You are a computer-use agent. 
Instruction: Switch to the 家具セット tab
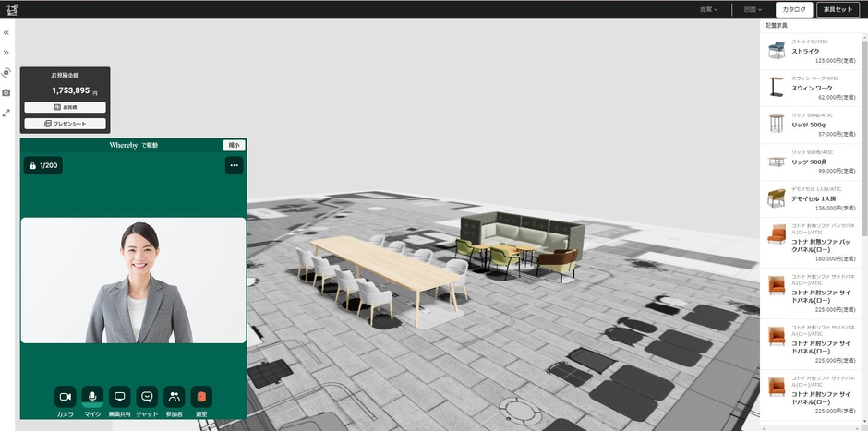pyautogui.click(x=838, y=9)
